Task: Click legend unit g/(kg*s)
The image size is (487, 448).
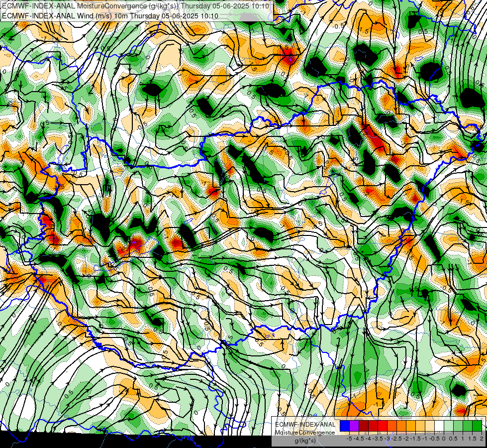Action: (305, 441)
